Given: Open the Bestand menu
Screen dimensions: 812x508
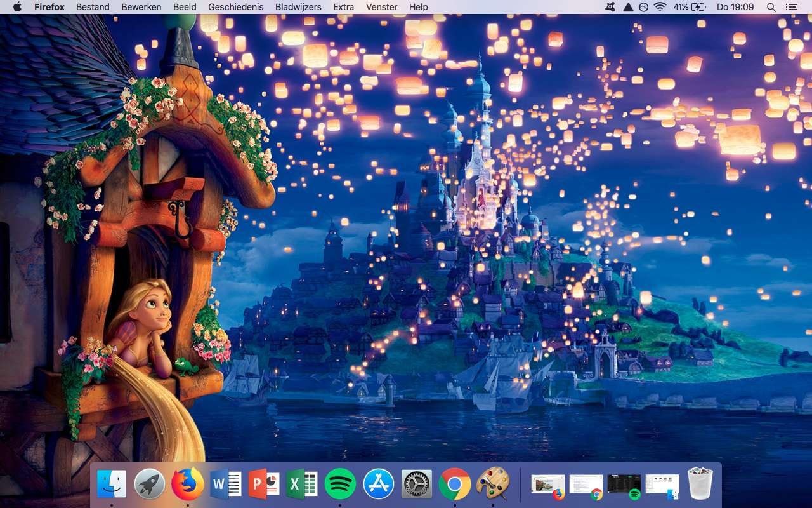Looking at the screenshot, I should click(93, 7).
